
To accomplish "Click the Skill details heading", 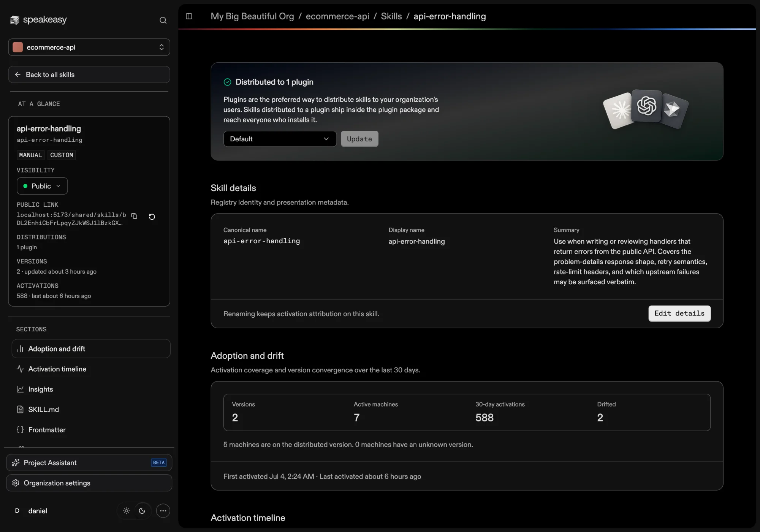I will point(233,188).
